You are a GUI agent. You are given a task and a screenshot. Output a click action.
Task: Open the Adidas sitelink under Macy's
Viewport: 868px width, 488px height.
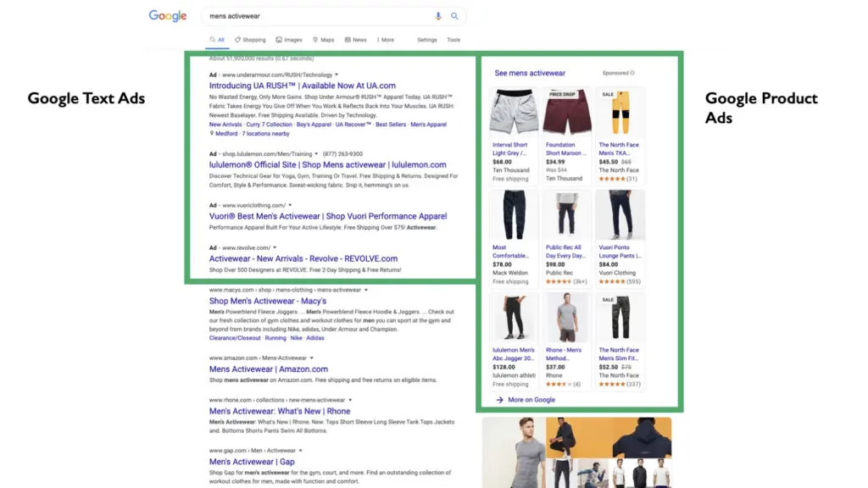315,338
